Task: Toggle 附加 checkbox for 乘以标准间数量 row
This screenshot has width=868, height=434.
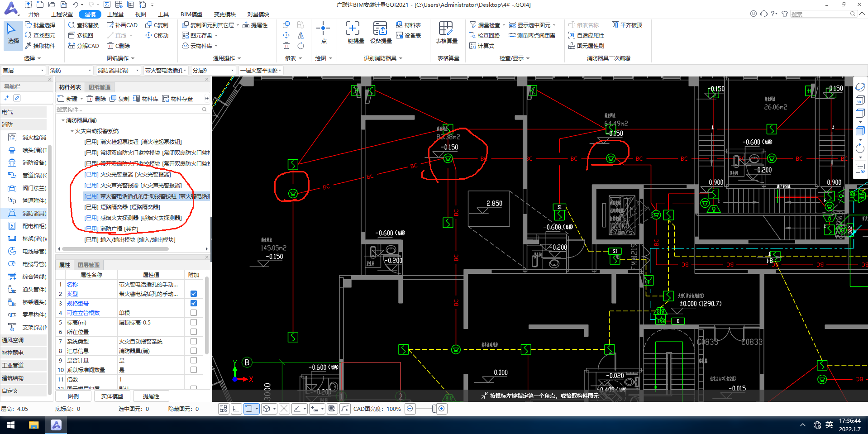Action: (x=194, y=370)
